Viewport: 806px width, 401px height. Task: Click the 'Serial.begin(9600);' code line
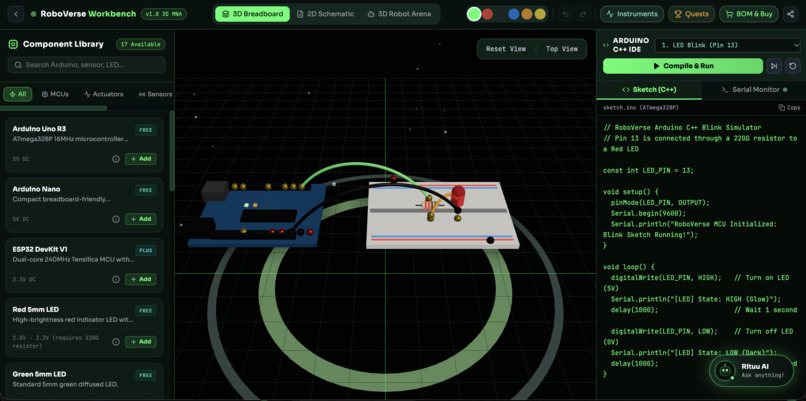pos(648,213)
